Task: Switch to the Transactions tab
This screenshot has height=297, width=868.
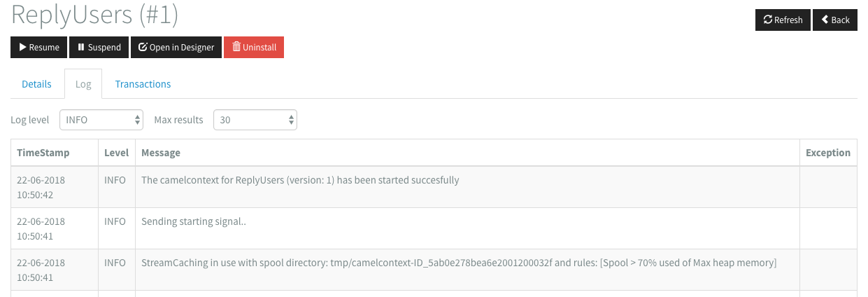Action: [143, 84]
